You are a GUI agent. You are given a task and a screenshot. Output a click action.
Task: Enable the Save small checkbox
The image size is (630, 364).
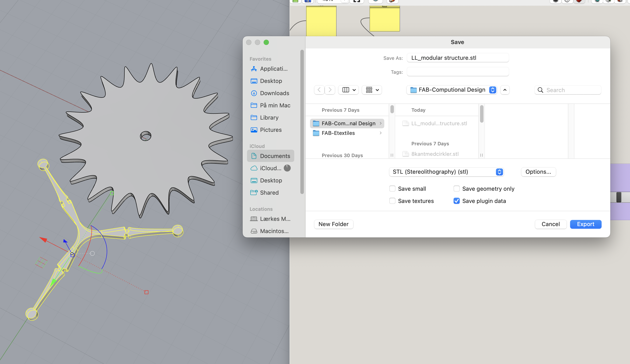392,189
